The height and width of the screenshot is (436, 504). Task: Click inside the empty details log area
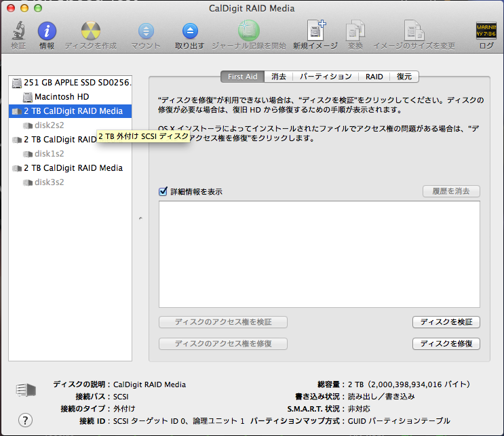click(x=319, y=254)
